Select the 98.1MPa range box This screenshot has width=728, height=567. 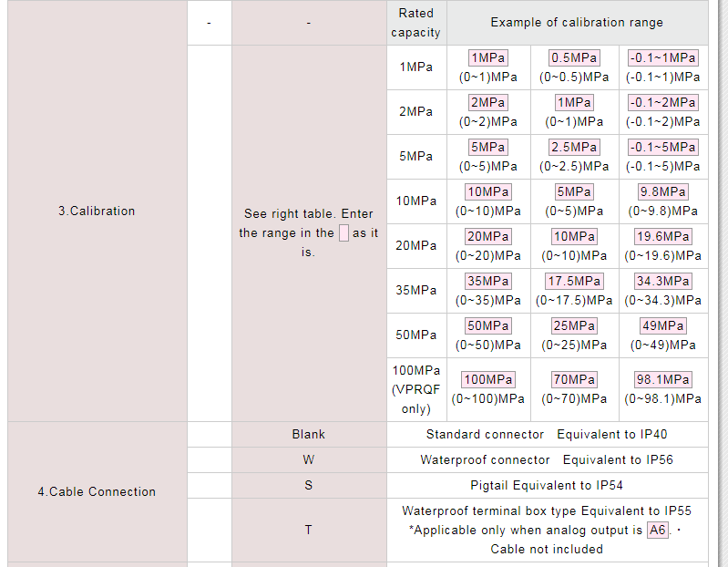(662, 379)
